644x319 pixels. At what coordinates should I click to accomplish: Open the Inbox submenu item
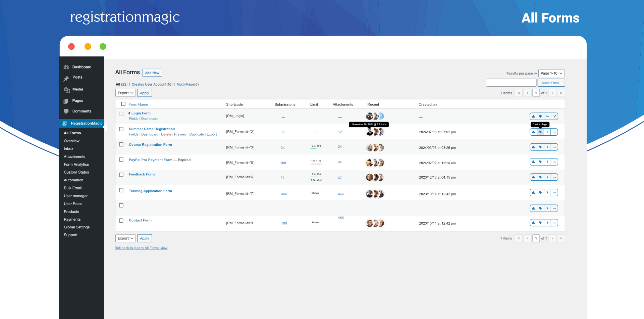[x=69, y=149]
